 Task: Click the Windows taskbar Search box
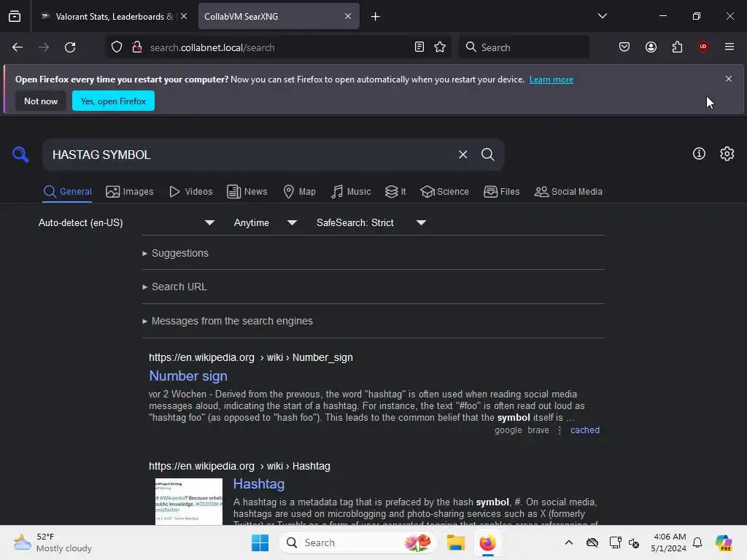357,542
